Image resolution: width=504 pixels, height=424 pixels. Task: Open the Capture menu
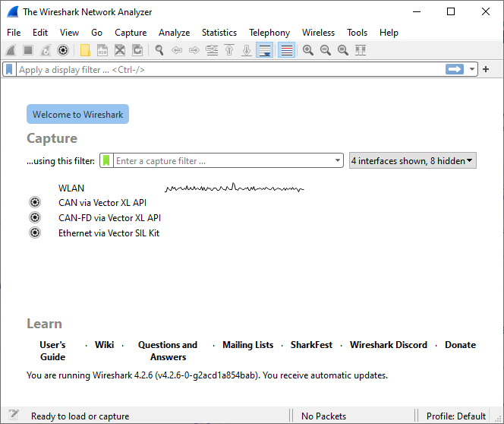131,33
